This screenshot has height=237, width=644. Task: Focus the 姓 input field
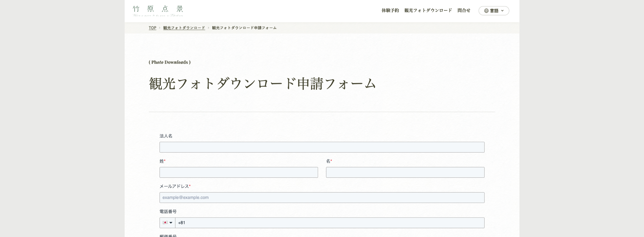tap(238, 172)
